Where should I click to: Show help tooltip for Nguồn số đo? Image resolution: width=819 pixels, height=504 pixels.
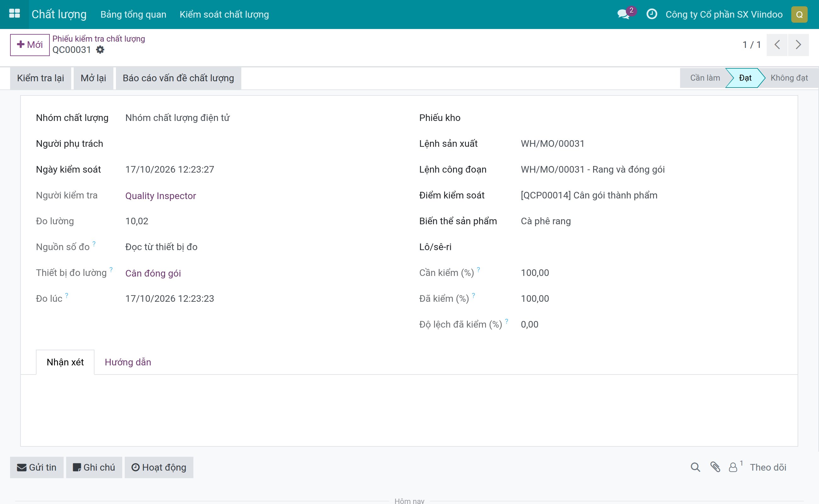pyautogui.click(x=94, y=244)
